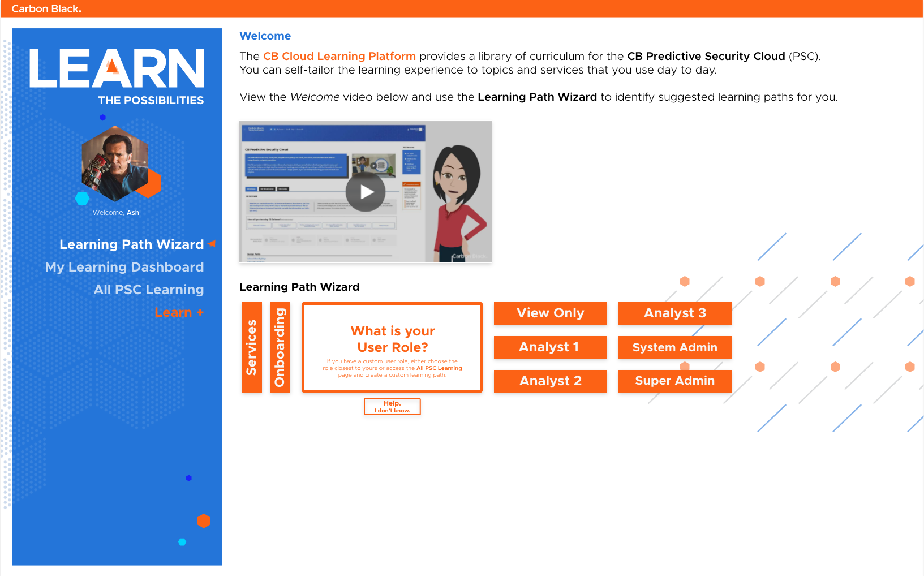The image size is (924, 577).
Task: Click the CB Cloud Learning Platform link
Action: click(339, 56)
